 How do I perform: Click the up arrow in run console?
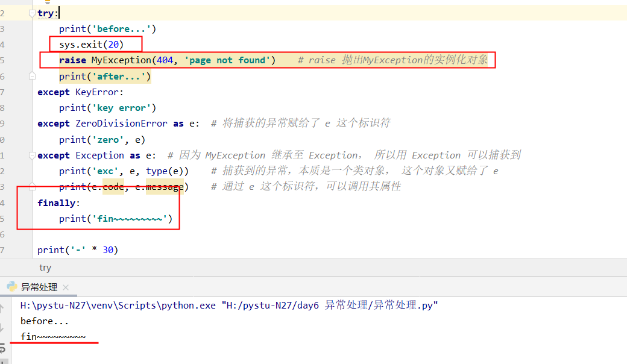[x=3, y=307]
